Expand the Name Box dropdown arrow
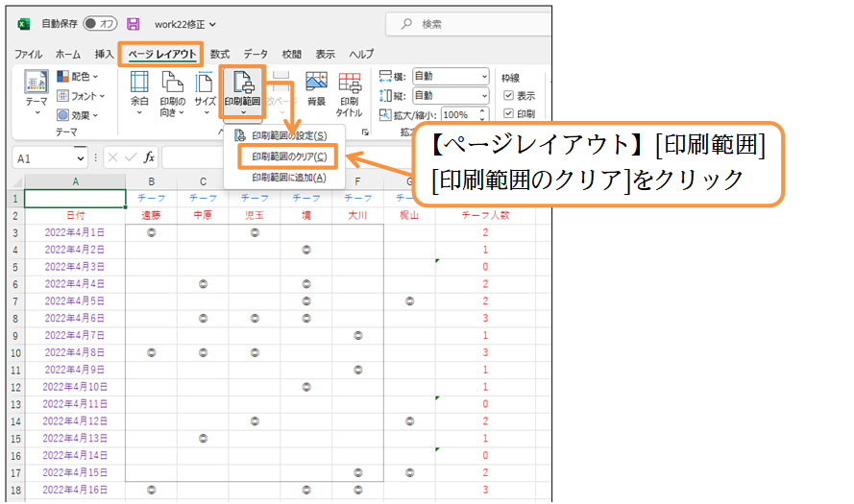Image resolution: width=854 pixels, height=504 pixels. point(81,159)
